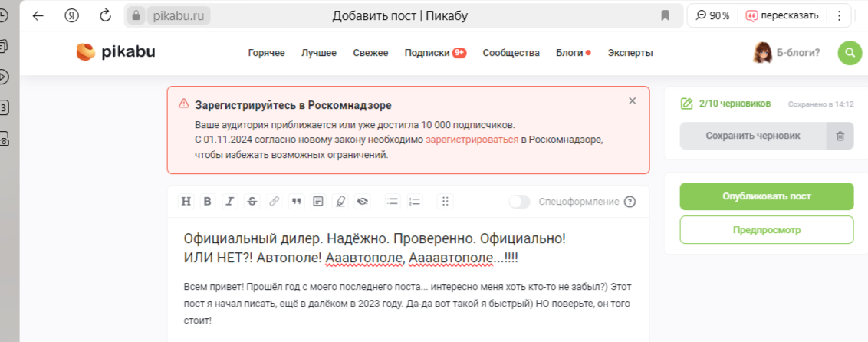This screenshot has width=868, height=342.
Task: Click the text block icon in toolbar
Action: point(317,202)
